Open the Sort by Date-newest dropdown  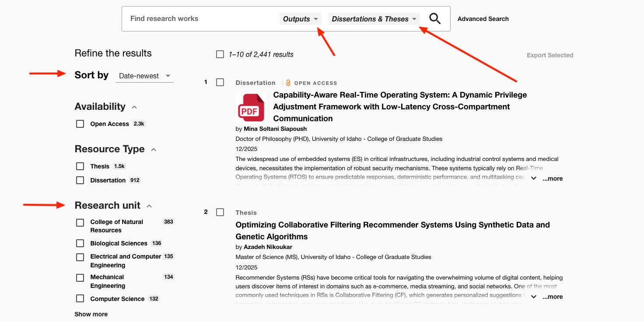144,76
